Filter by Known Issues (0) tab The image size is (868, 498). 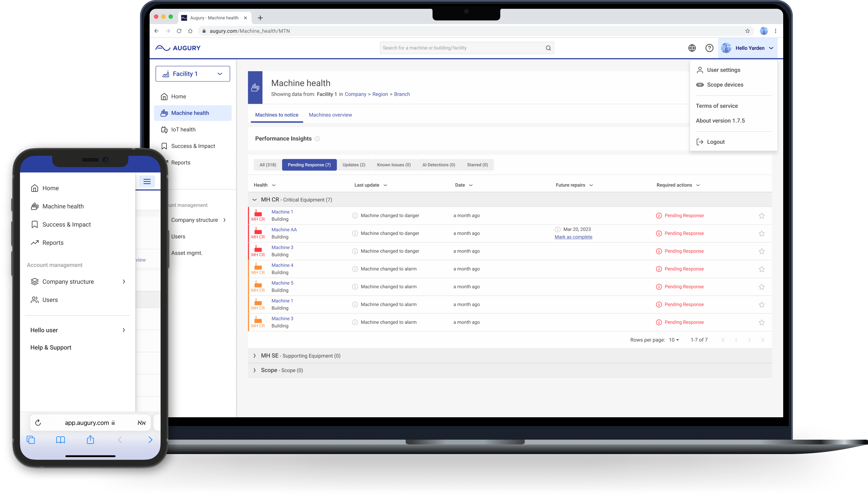click(394, 165)
